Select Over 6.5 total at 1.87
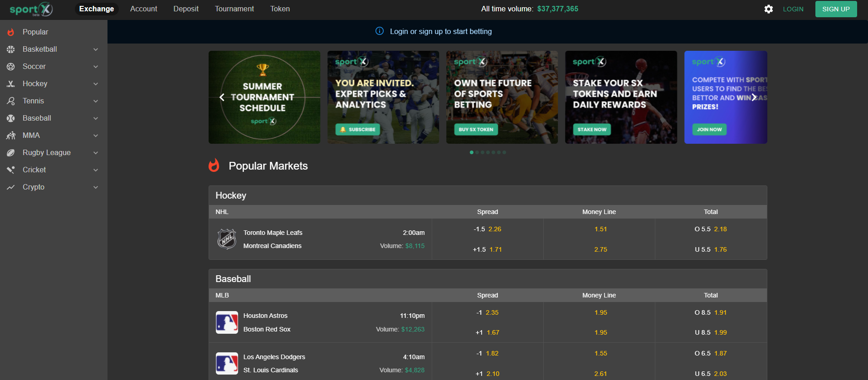Image resolution: width=868 pixels, height=380 pixels. (x=711, y=353)
